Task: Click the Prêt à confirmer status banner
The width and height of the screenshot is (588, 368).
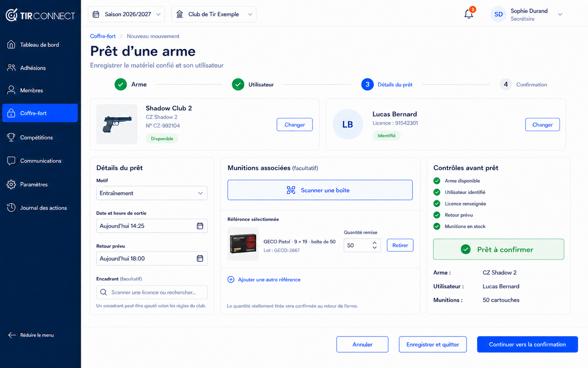Action: point(499,249)
